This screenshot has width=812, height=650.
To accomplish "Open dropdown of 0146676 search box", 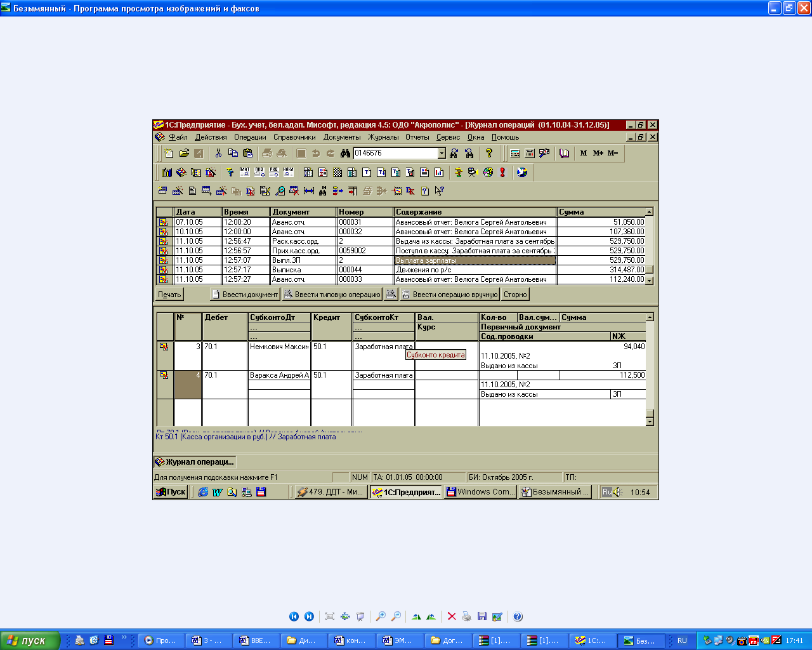I will (442, 153).
